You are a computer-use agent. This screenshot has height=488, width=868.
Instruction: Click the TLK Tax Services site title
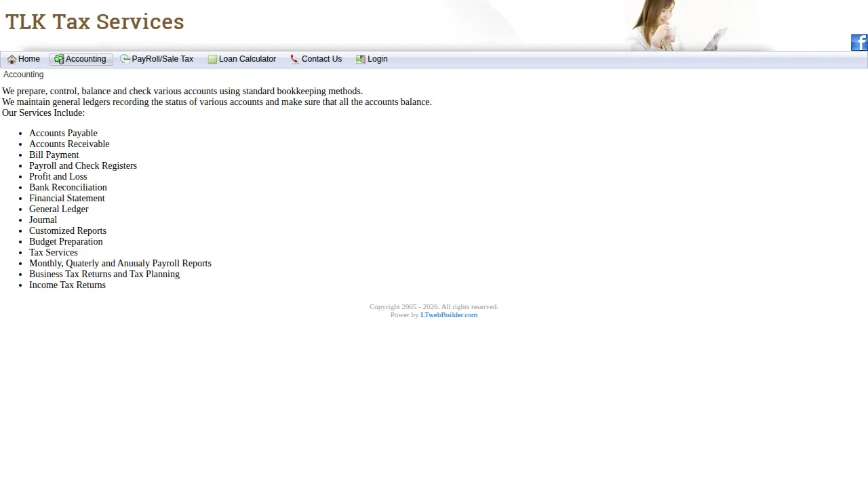(95, 22)
